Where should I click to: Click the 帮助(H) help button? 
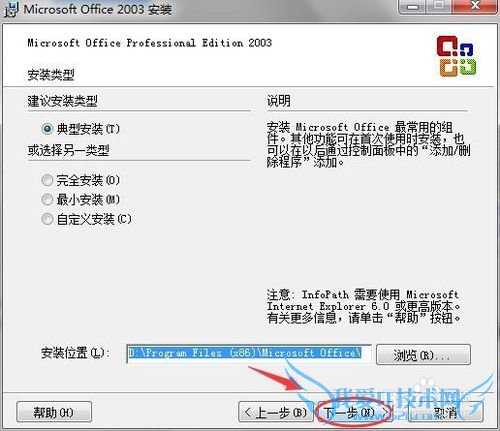54,412
